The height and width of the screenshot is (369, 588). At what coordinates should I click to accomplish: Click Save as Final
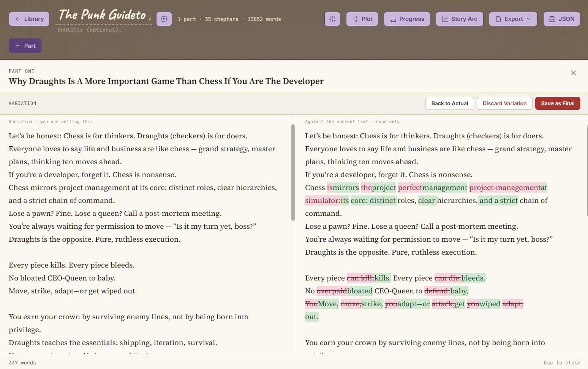tap(558, 103)
